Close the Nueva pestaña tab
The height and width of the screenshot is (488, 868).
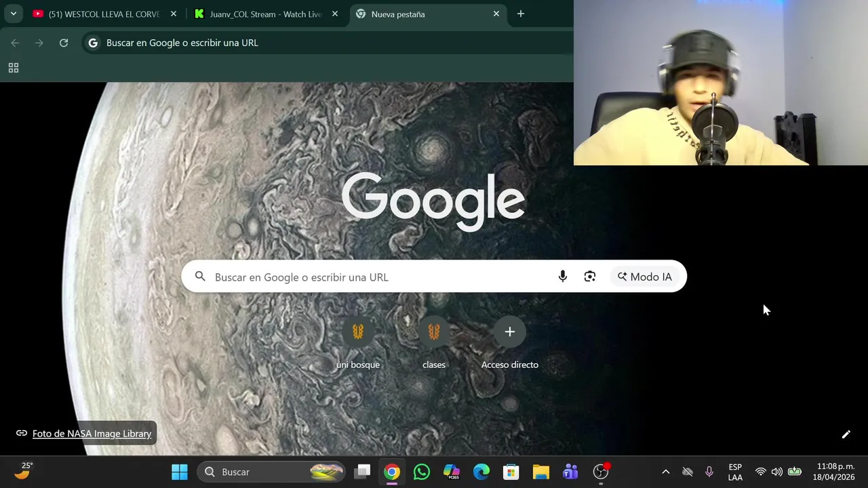[496, 14]
